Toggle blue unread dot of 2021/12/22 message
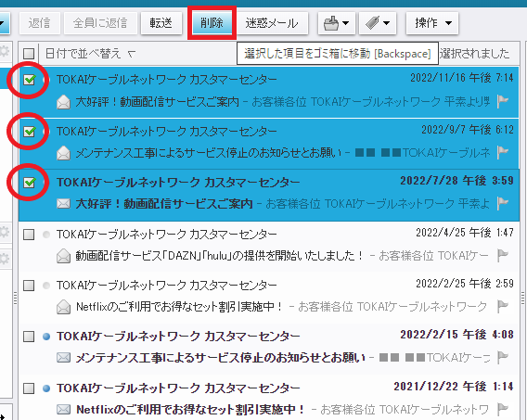The height and width of the screenshot is (420, 527). click(46, 388)
